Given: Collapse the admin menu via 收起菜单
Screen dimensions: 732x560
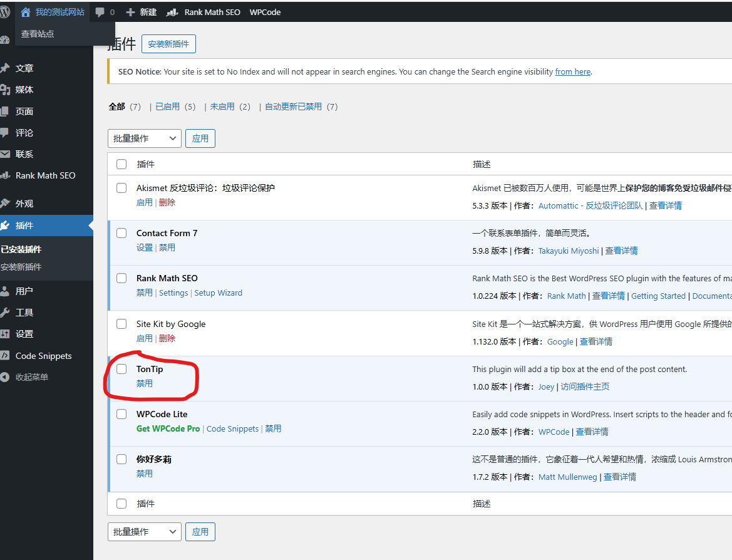Looking at the screenshot, I should click(x=33, y=376).
